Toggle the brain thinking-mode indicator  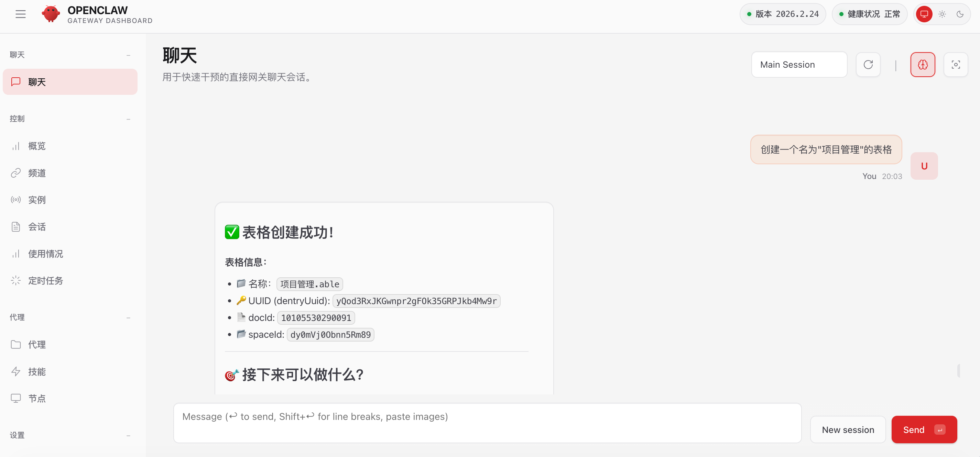(x=923, y=64)
